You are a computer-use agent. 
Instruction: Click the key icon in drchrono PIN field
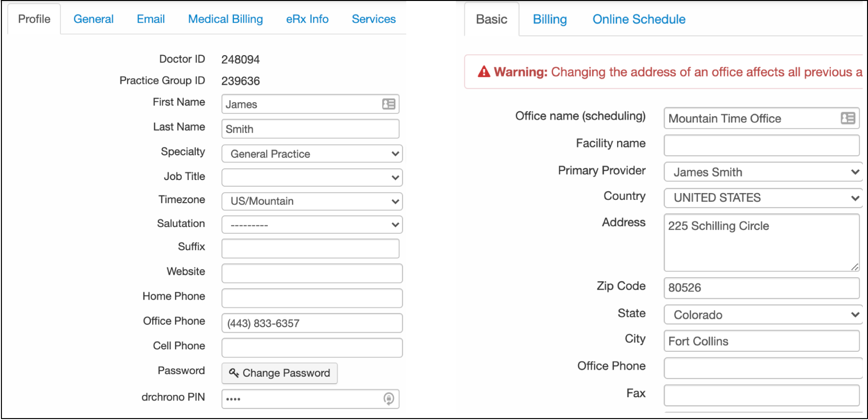(x=389, y=399)
